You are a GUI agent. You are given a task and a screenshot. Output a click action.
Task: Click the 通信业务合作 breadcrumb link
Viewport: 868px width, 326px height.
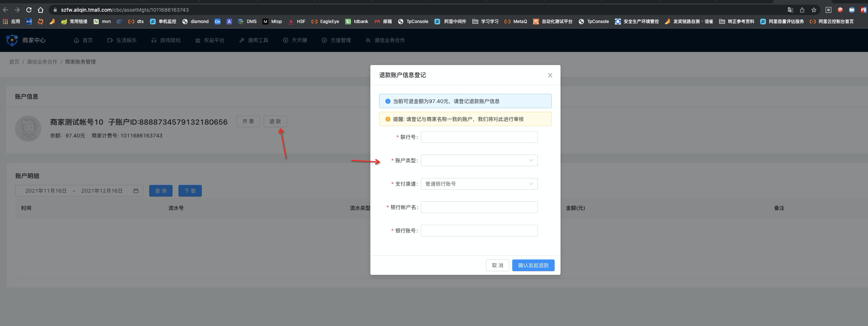coord(42,62)
